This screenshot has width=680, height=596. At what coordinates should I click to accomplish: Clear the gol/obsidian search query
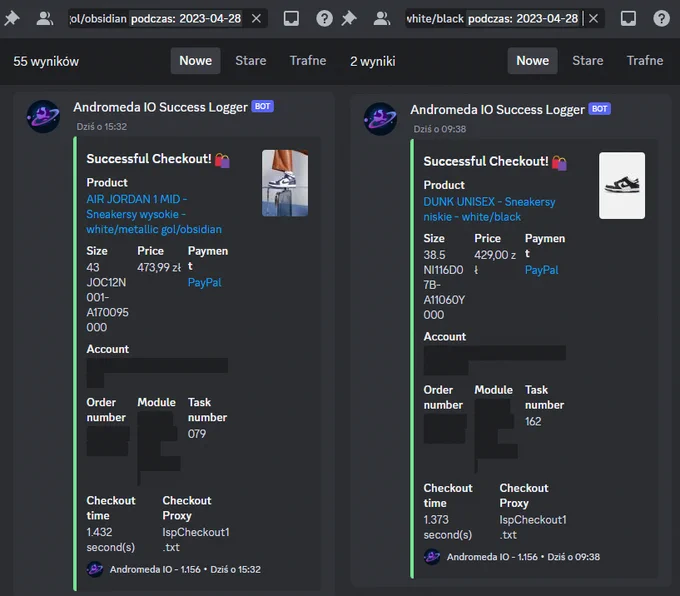click(x=256, y=19)
